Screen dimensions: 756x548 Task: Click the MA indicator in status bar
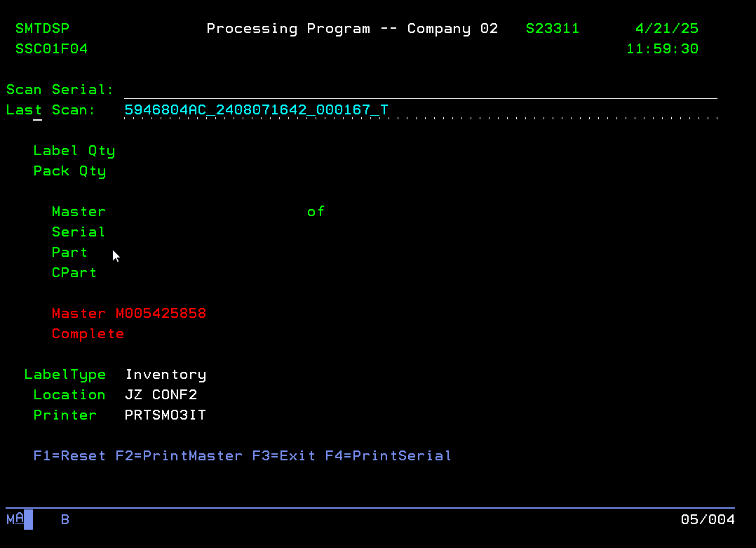(x=15, y=520)
